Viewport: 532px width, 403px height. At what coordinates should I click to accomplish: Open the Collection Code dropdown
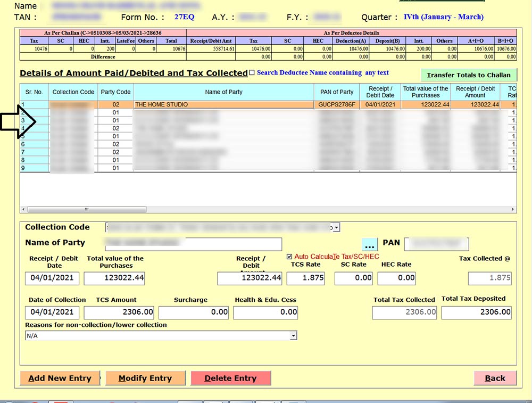336,228
